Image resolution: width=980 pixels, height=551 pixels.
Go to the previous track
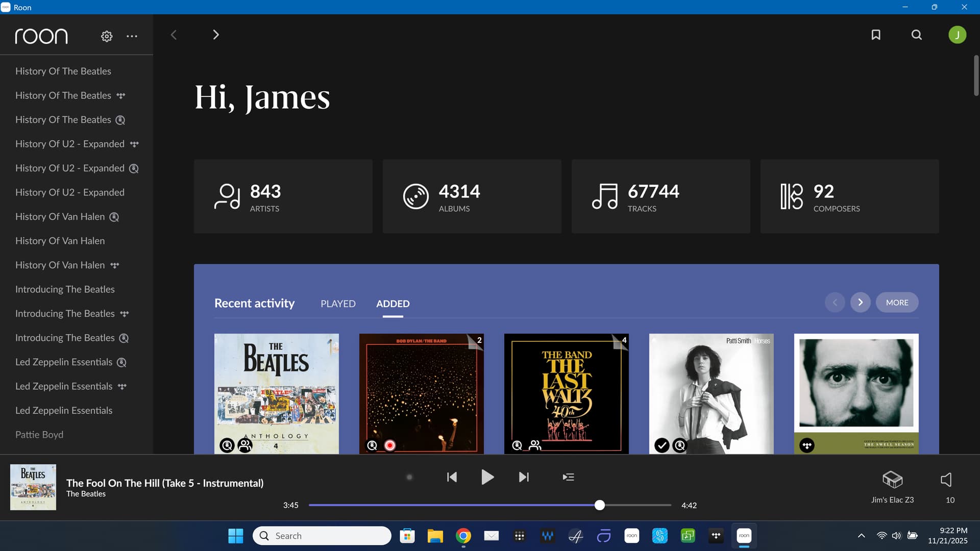pyautogui.click(x=452, y=477)
